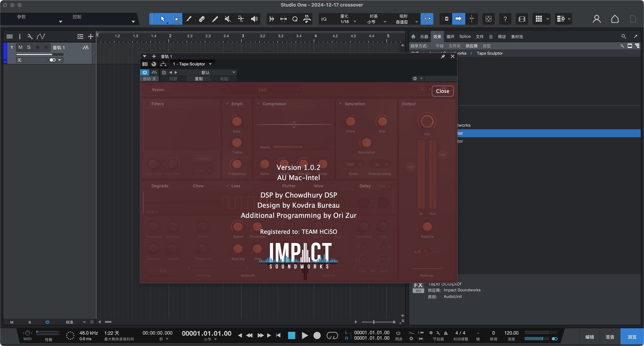Toggle Autoscroll arrow button
Viewport: 644px width, 346px height.
(x=458, y=19)
